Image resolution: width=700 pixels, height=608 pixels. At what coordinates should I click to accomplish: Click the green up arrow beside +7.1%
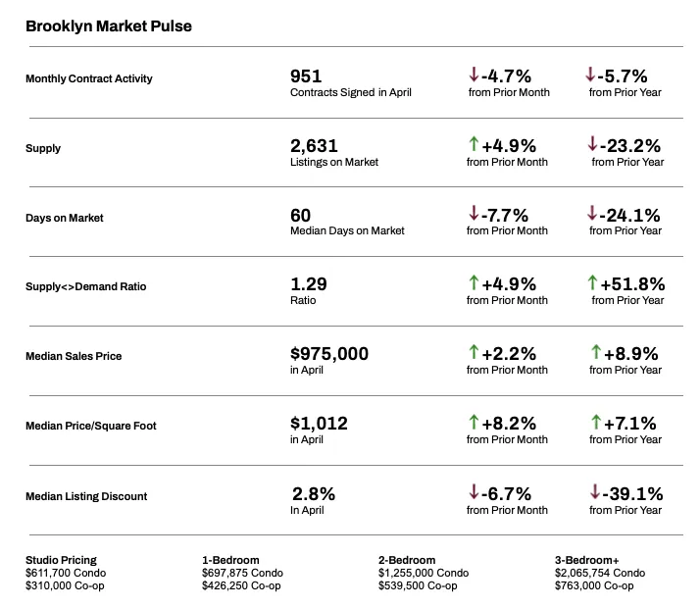pyautogui.click(x=592, y=424)
